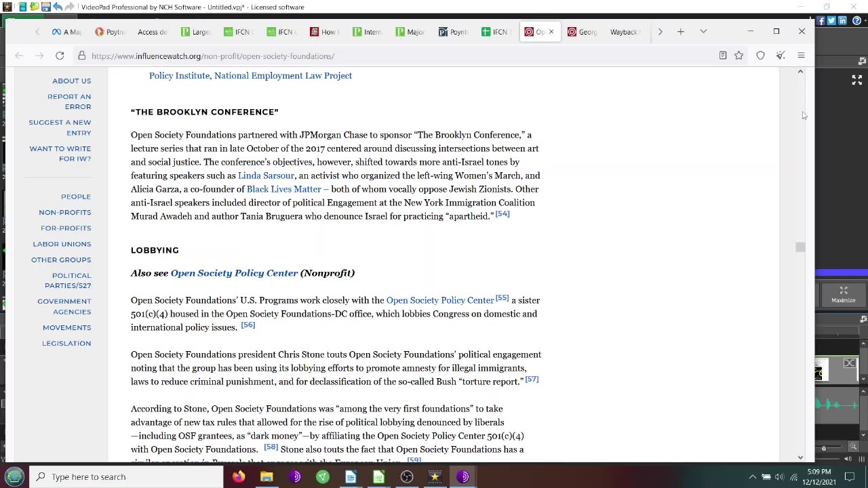The image size is (868, 488).
Task: Open the Non-Profits category
Action: (64, 212)
